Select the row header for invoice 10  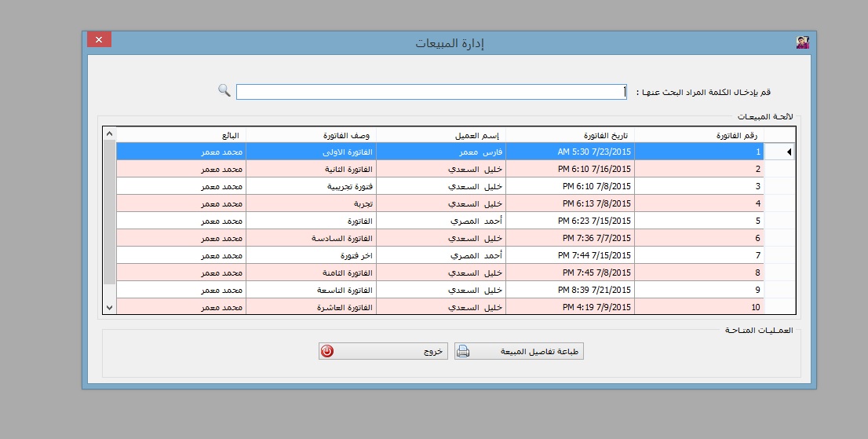(x=779, y=307)
